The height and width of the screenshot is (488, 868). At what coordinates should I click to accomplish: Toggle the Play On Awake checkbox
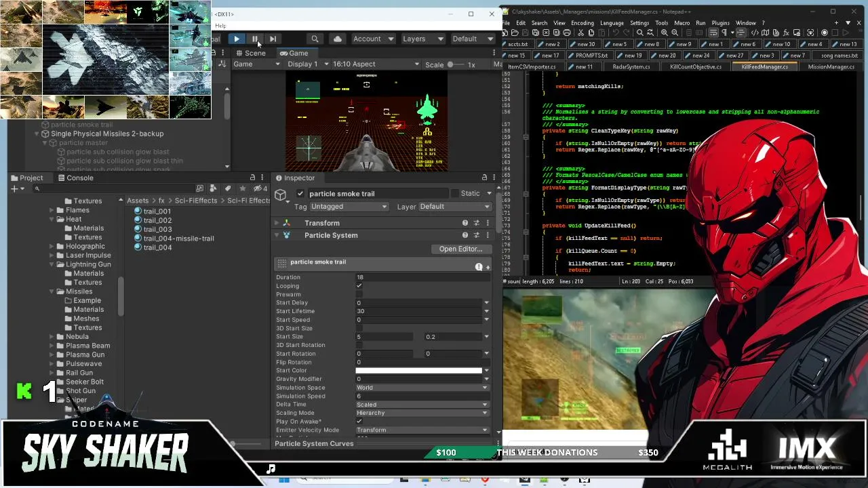(359, 422)
